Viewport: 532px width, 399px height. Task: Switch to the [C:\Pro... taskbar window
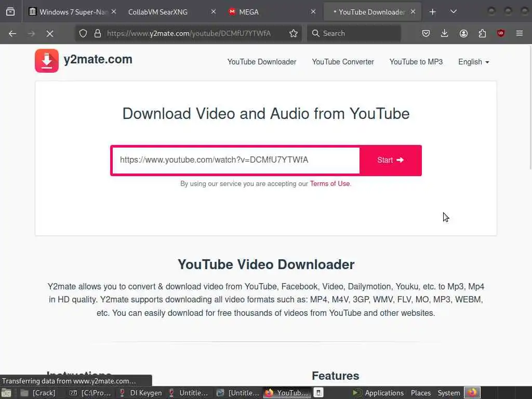[90, 393]
